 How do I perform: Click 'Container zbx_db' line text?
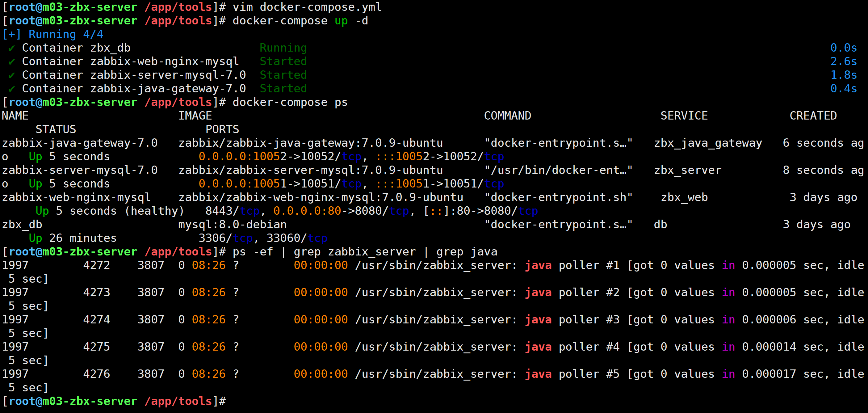point(76,48)
